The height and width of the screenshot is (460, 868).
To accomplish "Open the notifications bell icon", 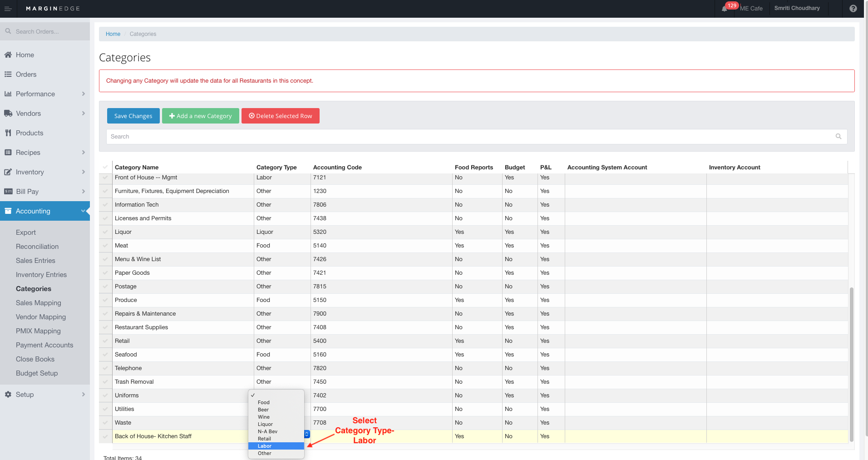I will (x=725, y=9).
